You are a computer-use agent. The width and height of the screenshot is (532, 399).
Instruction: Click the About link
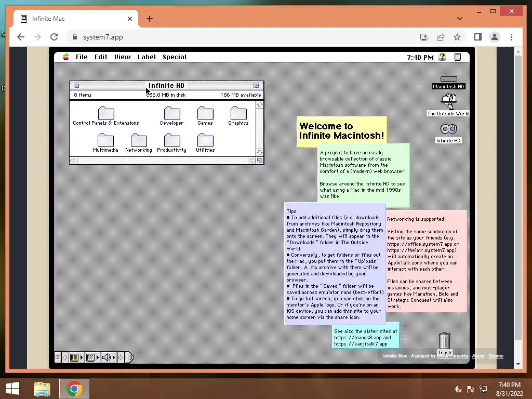pyautogui.click(x=478, y=356)
